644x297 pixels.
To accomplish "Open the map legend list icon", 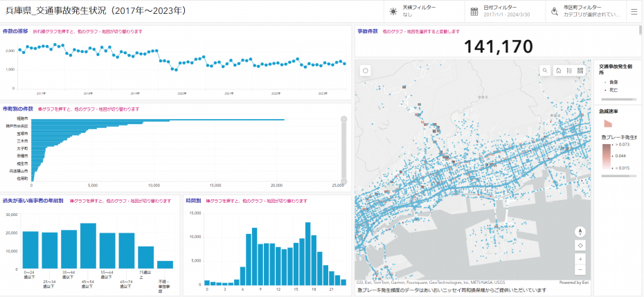I will point(569,71).
